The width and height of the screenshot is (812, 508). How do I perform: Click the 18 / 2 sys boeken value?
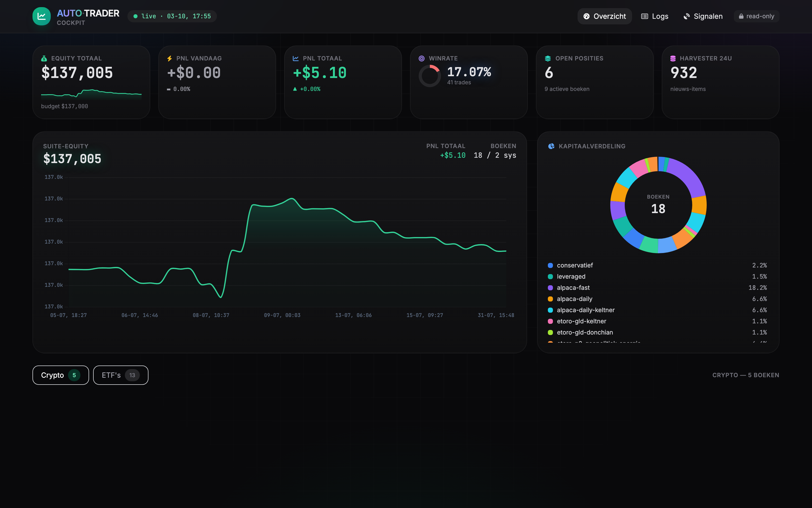coord(495,155)
